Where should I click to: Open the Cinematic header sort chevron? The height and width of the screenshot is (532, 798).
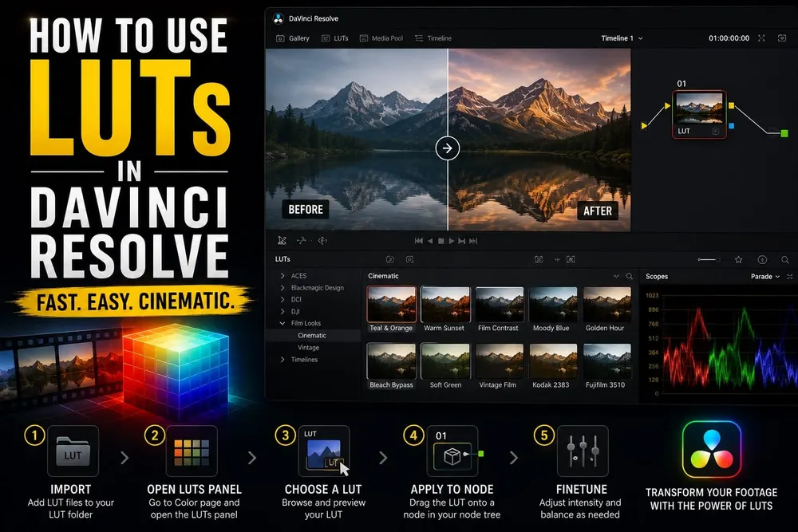coord(616,276)
